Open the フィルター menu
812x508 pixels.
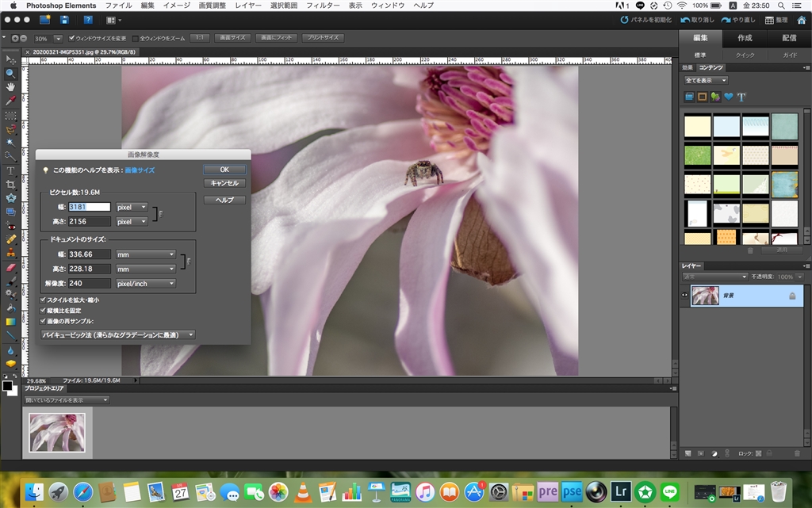click(x=322, y=6)
